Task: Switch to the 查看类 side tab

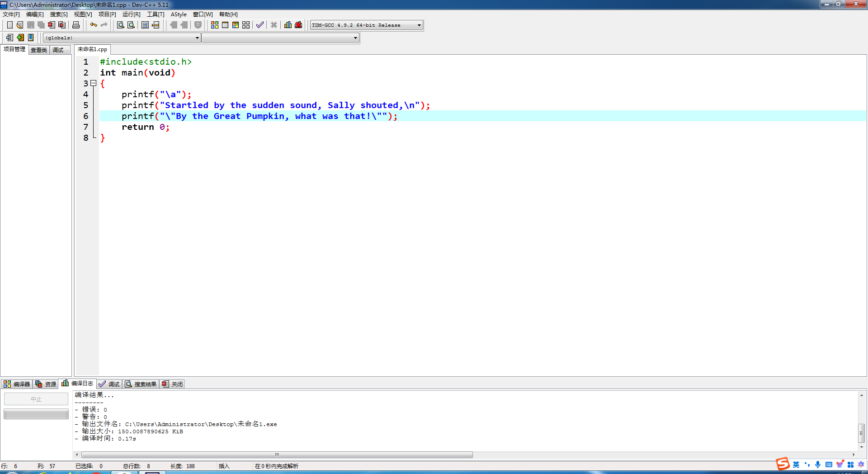Action: tap(39, 50)
